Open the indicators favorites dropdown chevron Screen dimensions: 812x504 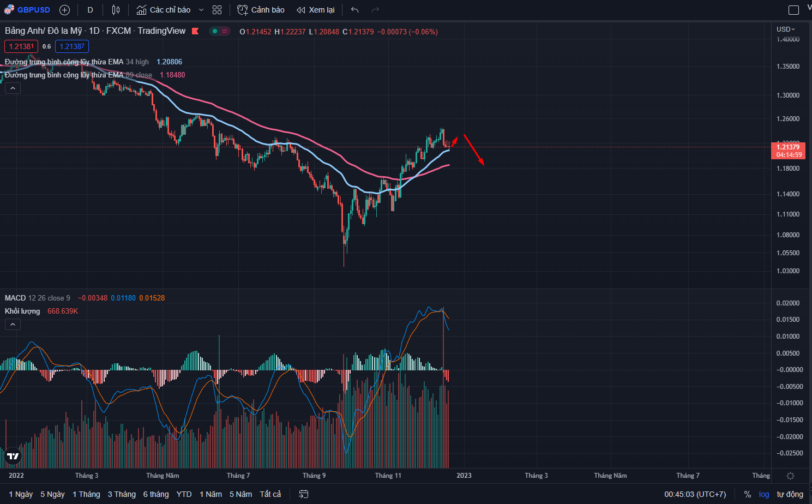click(x=201, y=10)
